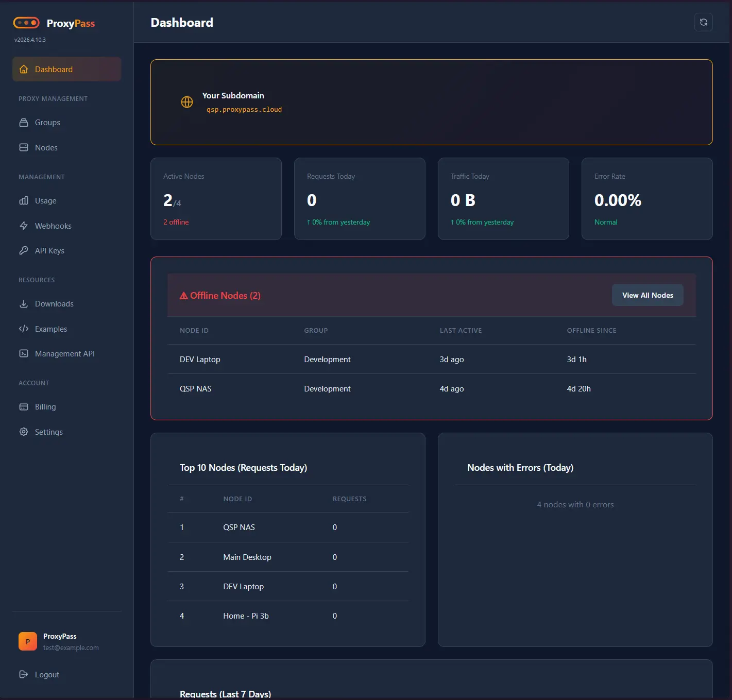Click the '2 offline' status text
The image size is (732, 700).
pyautogui.click(x=176, y=222)
